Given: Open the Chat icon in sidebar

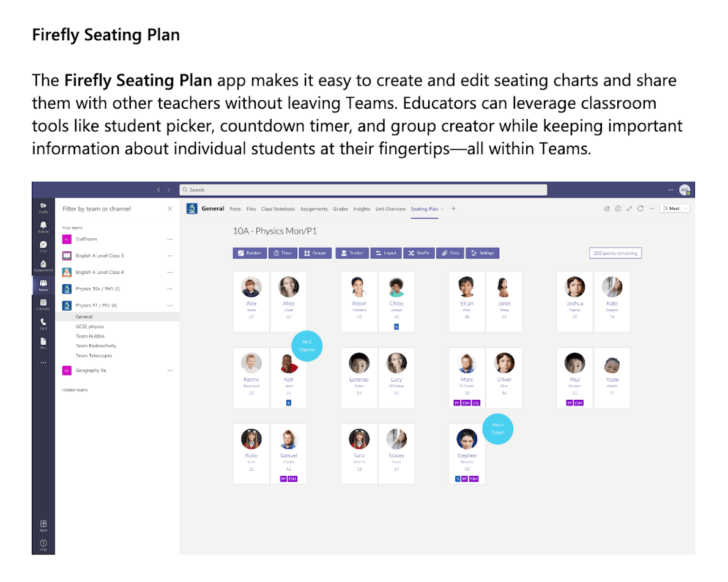Looking at the screenshot, I should point(43,246).
